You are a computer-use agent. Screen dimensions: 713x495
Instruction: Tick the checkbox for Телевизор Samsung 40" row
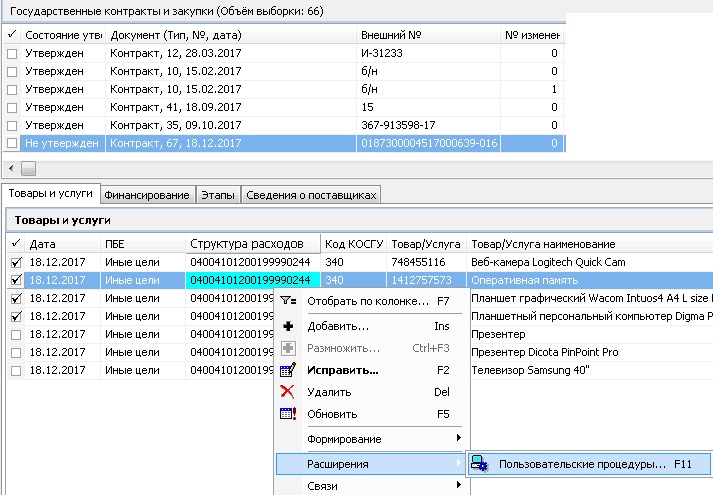click(15, 370)
